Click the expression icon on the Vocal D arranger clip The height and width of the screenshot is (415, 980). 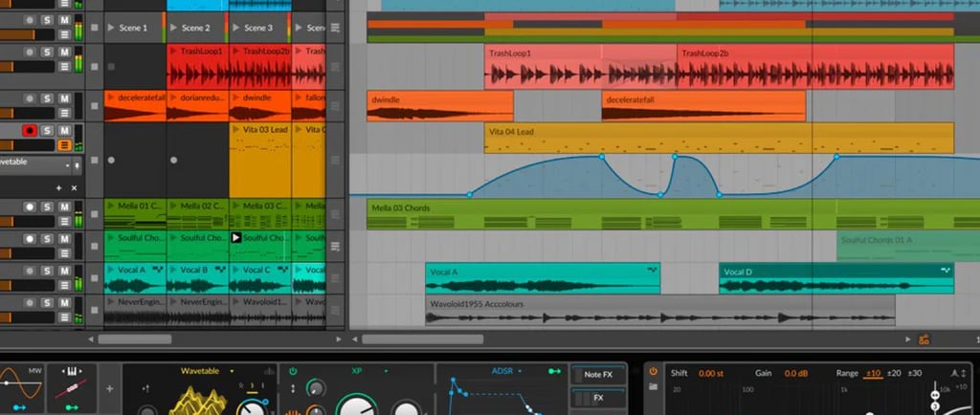click(946, 270)
